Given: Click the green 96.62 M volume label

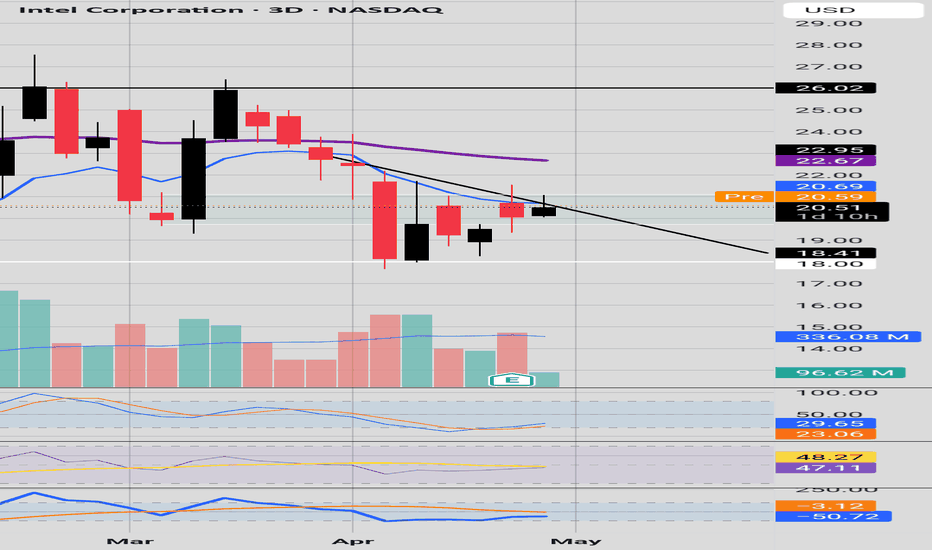Looking at the screenshot, I should 840,373.
